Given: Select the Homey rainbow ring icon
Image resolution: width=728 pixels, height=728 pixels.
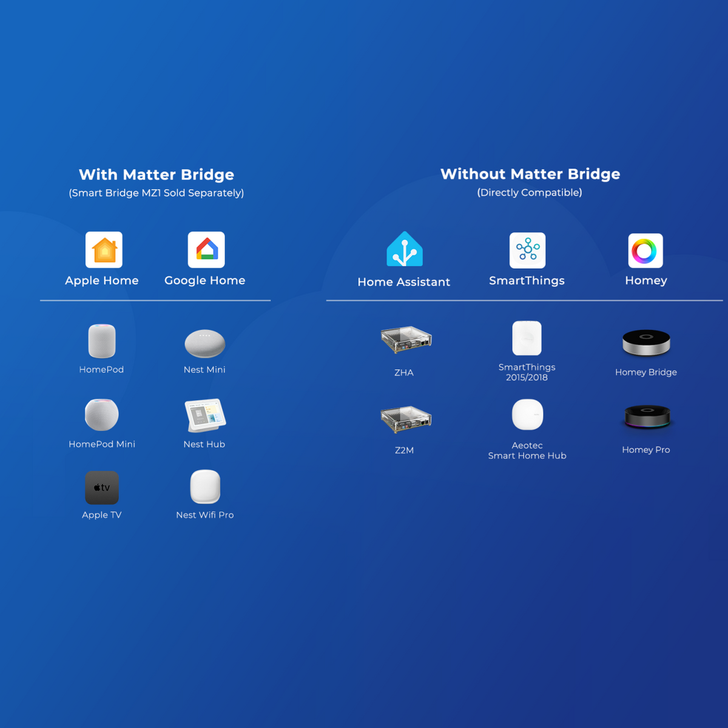Looking at the screenshot, I should [x=645, y=251].
